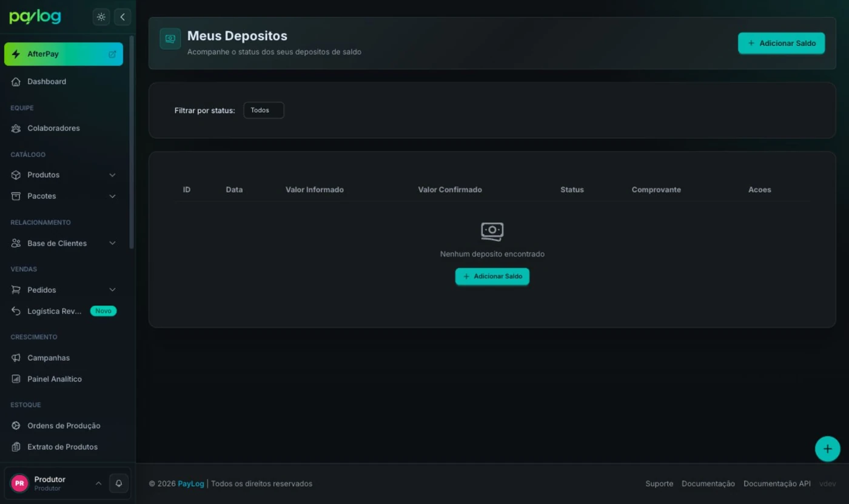Click Adicionar Saldo under empty deposits message
Image resolution: width=849 pixels, height=504 pixels.
click(492, 277)
